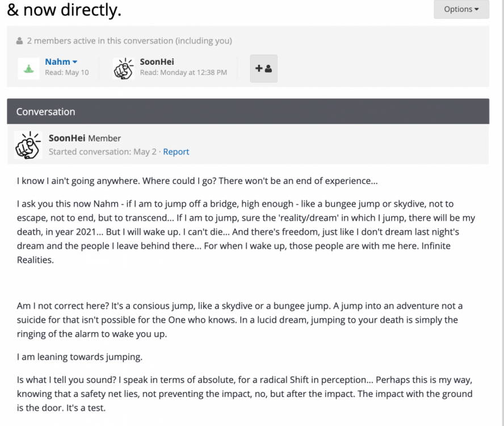
Task: Click the add member plus-person icon
Action: tap(263, 68)
